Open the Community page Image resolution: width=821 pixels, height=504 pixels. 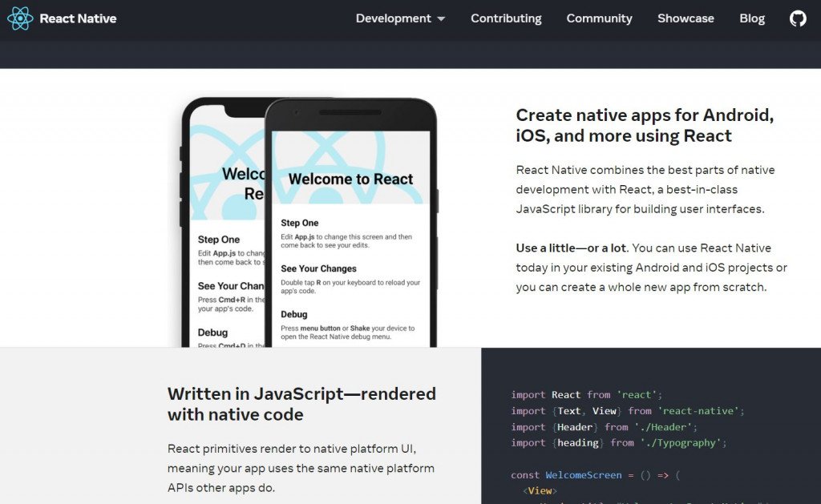[599, 18]
